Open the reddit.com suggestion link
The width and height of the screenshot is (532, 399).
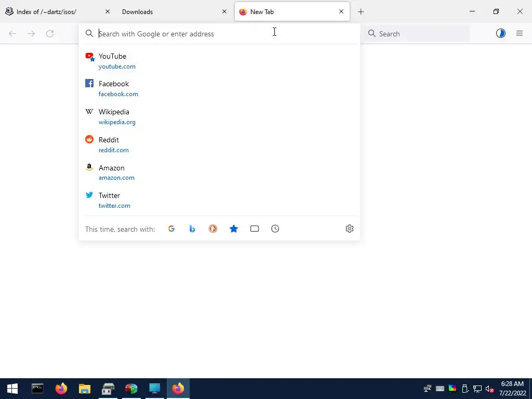point(114,150)
